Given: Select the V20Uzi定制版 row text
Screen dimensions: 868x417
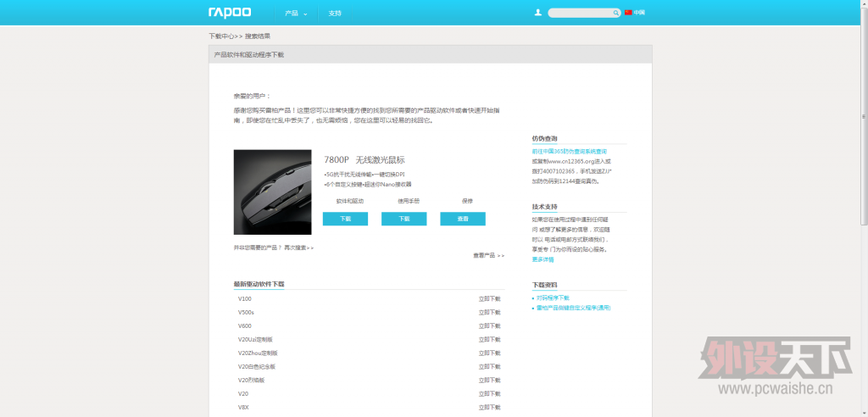Looking at the screenshot, I should point(255,340).
